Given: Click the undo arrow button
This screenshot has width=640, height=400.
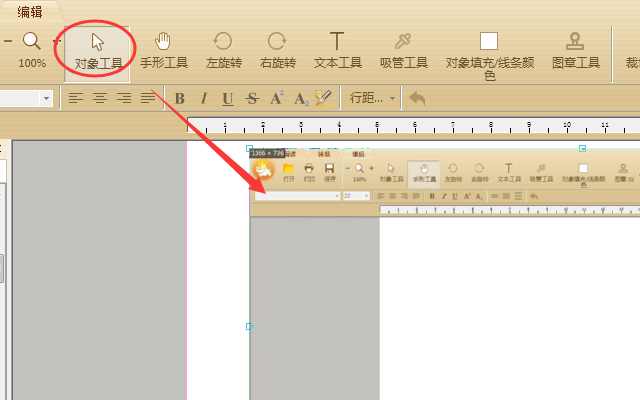Looking at the screenshot, I should (x=417, y=98).
